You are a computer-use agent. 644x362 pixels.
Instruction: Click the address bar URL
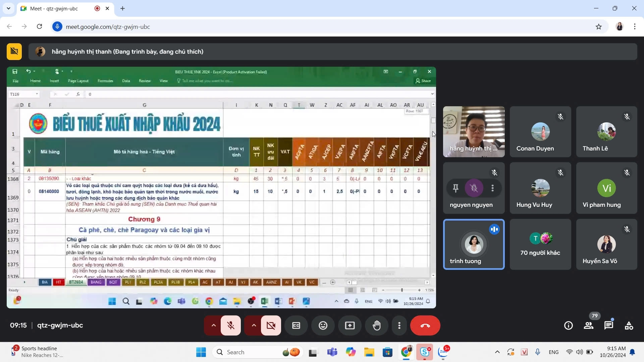coord(108,27)
